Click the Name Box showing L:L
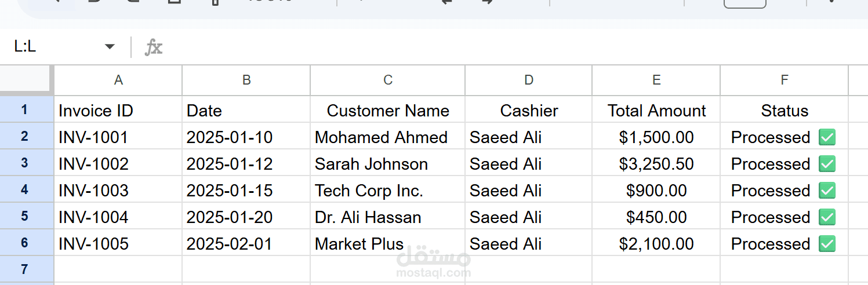Image resolution: width=868 pixels, height=285 pixels. (52, 47)
